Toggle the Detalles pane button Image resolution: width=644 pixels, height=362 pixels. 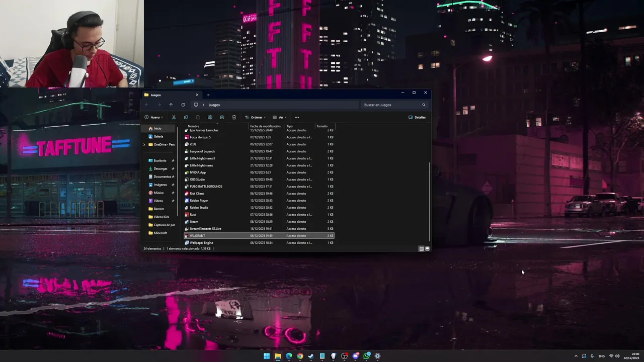(x=417, y=117)
